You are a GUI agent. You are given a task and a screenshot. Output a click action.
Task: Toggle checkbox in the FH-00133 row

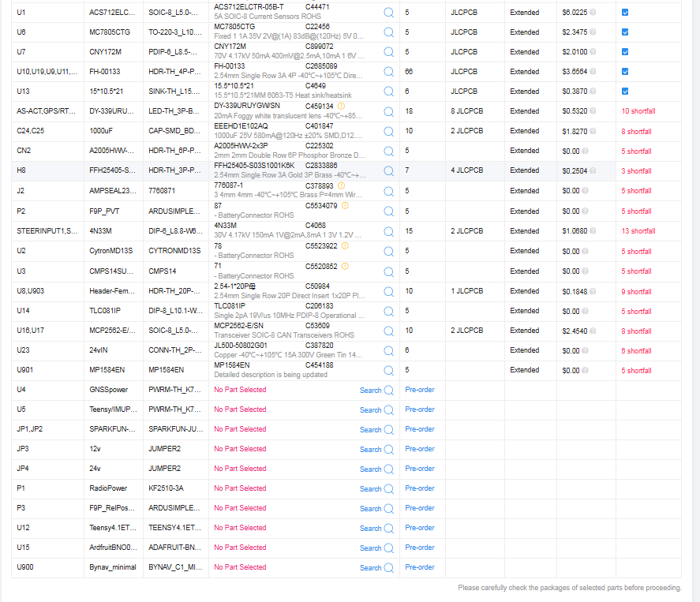pos(625,71)
